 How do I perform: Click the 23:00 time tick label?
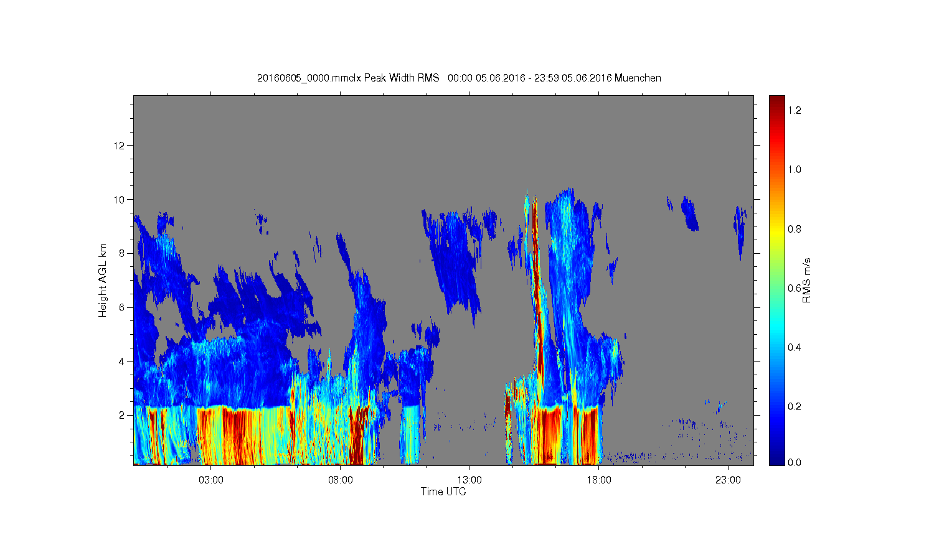pos(728,480)
